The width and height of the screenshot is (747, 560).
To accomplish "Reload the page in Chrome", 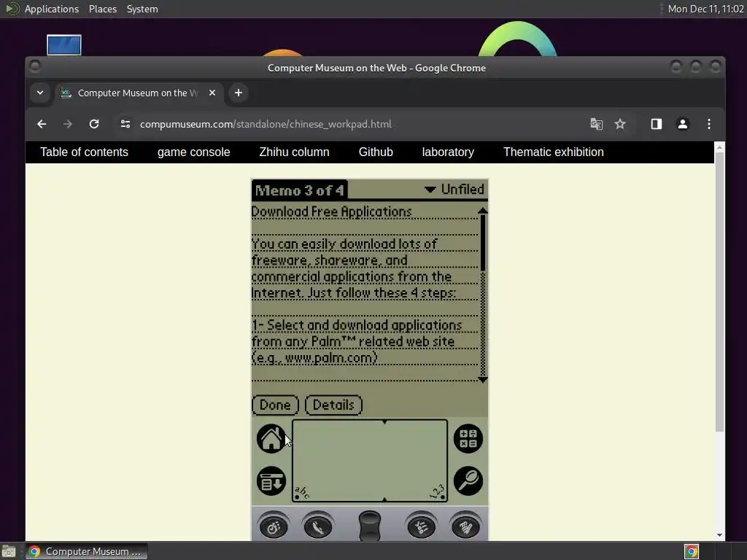I will (94, 124).
